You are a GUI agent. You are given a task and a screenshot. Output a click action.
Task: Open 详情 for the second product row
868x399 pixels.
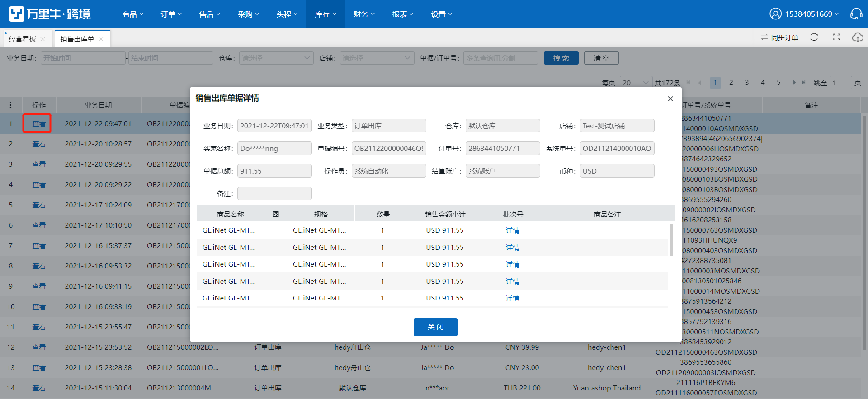coord(513,248)
